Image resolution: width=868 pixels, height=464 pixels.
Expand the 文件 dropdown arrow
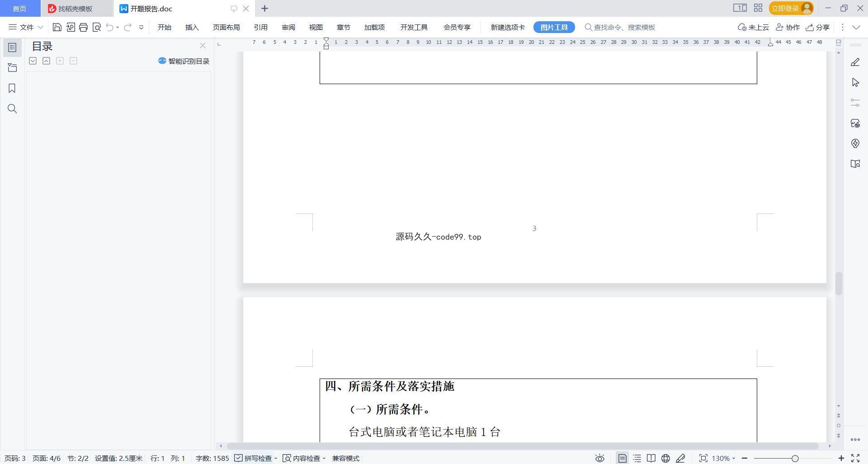click(40, 27)
